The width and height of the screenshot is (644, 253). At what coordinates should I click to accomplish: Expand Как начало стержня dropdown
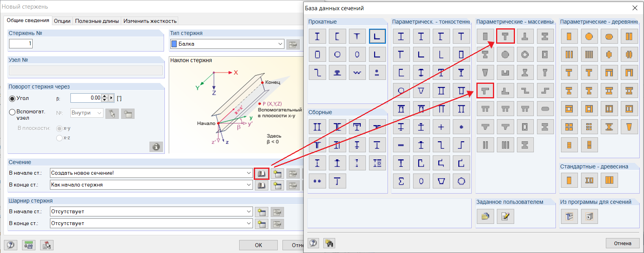pos(249,185)
